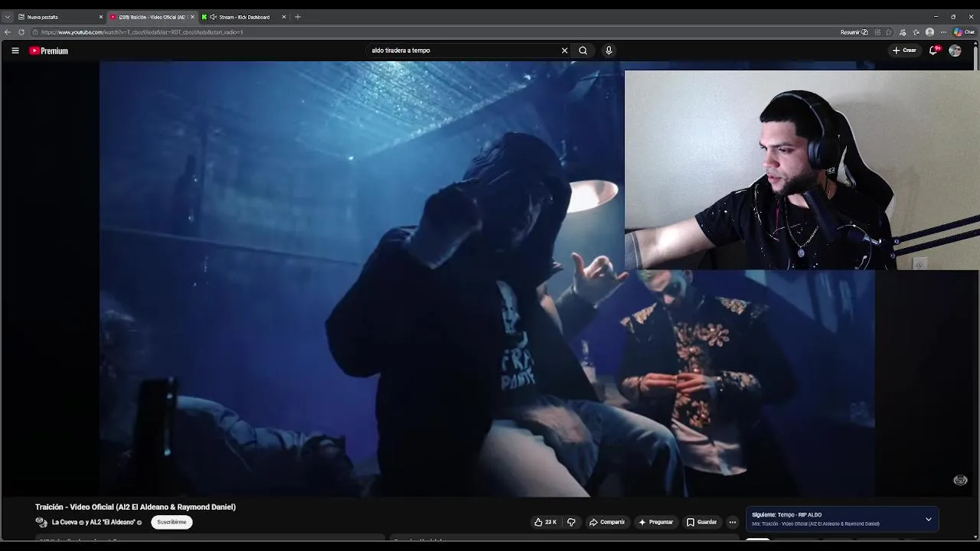Ask about video with Preguntar
The image size is (980, 551).
[x=655, y=522]
